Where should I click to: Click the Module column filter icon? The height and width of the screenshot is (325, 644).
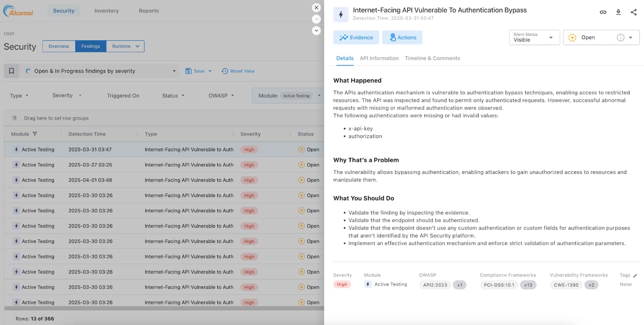35,134
